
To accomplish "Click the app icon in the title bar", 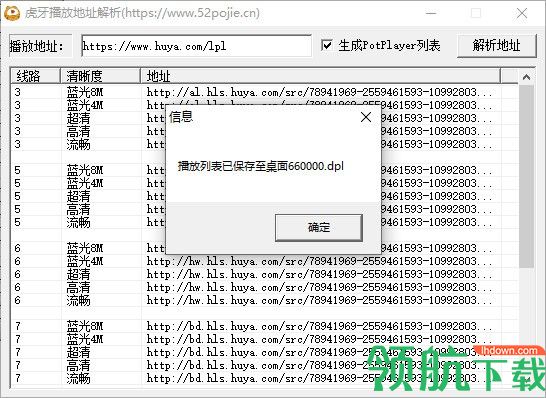I will 12,13.
